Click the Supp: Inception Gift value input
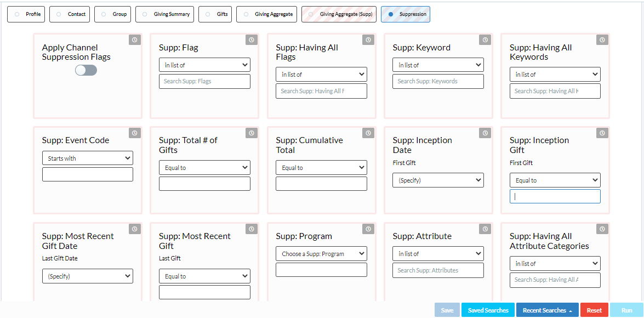Screen dimensions: 644x318 [555, 196]
